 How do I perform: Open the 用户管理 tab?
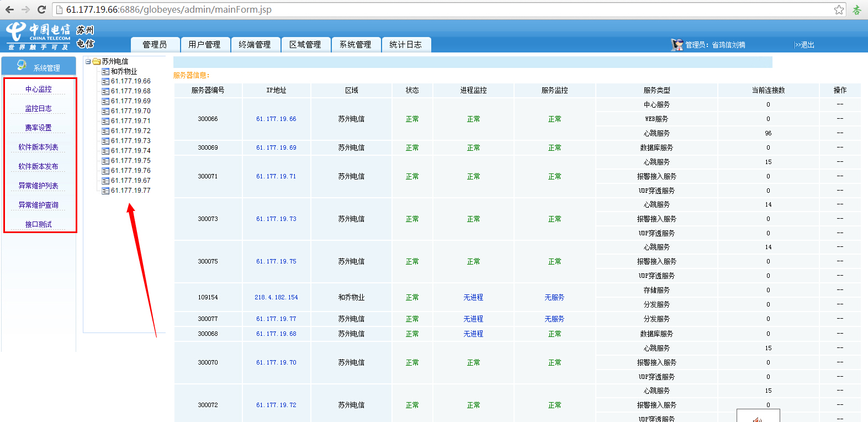click(204, 45)
